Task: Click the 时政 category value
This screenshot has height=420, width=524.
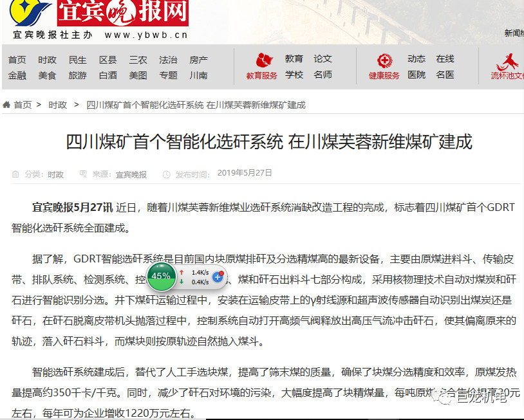Action: tap(55, 174)
